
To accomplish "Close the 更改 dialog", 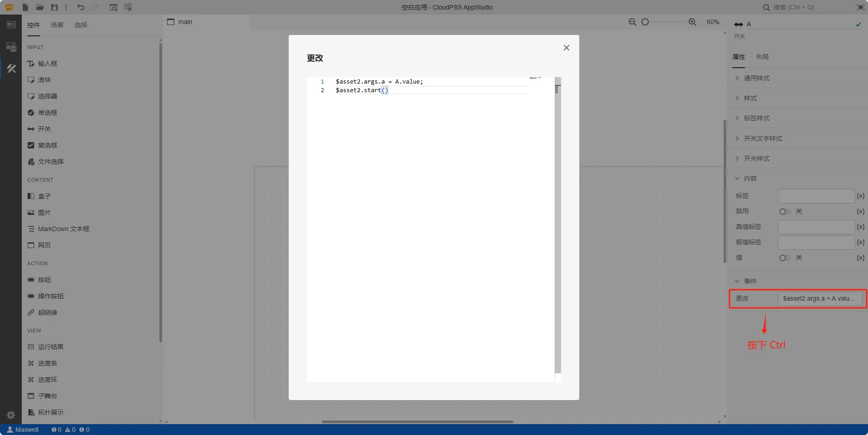I will (566, 48).
